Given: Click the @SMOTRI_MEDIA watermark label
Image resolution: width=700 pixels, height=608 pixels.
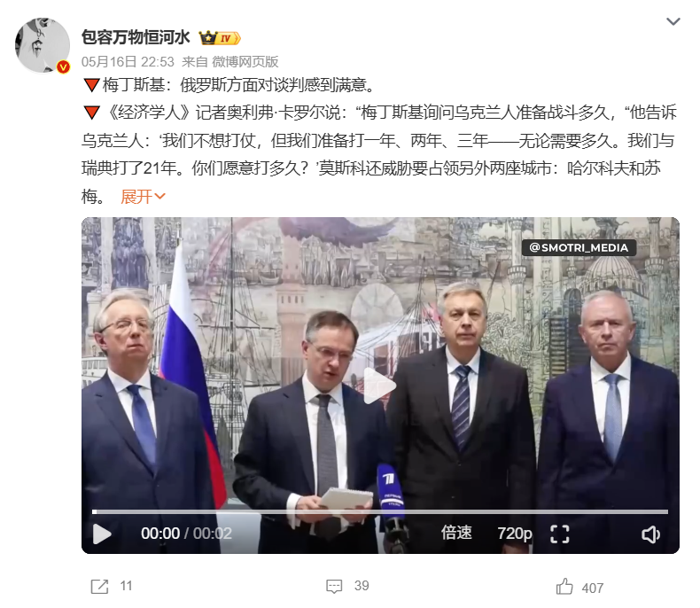Looking at the screenshot, I should [x=579, y=247].
